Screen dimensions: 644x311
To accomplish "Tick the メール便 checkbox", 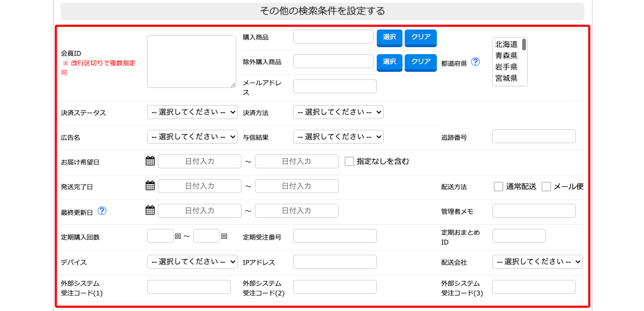I will (x=546, y=187).
